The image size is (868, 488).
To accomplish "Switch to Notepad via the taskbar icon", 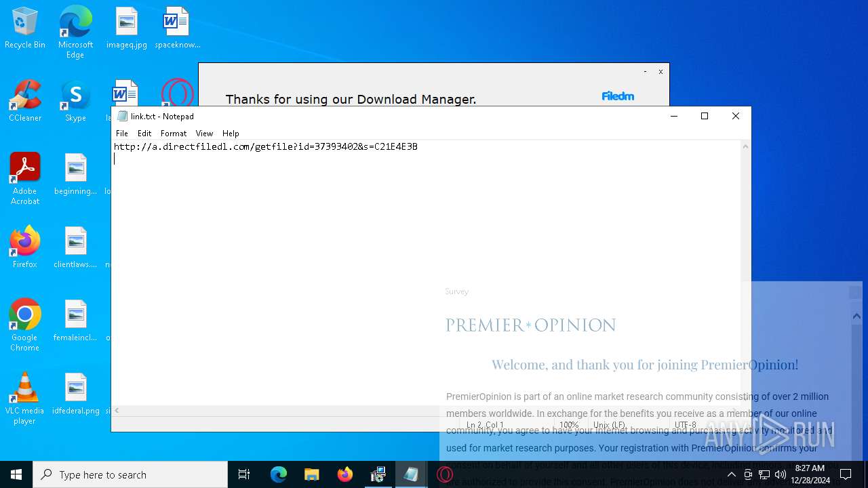I will (412, 474).
